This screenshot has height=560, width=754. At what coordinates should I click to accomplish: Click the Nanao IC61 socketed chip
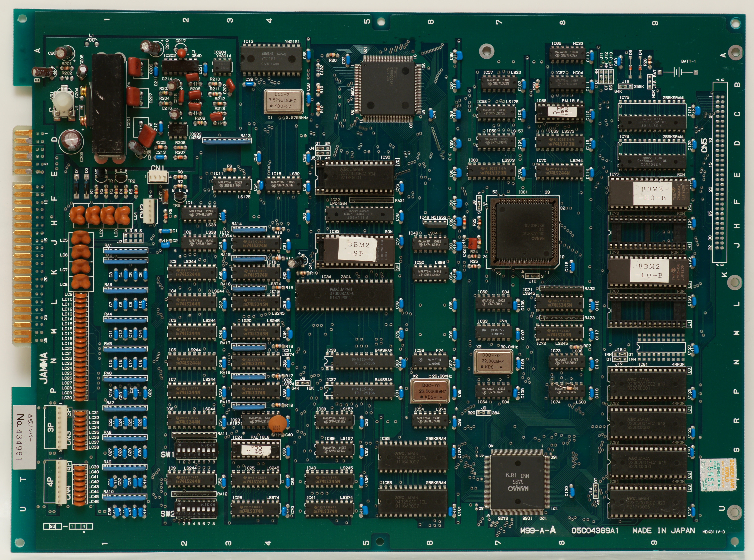coord(523,232)
